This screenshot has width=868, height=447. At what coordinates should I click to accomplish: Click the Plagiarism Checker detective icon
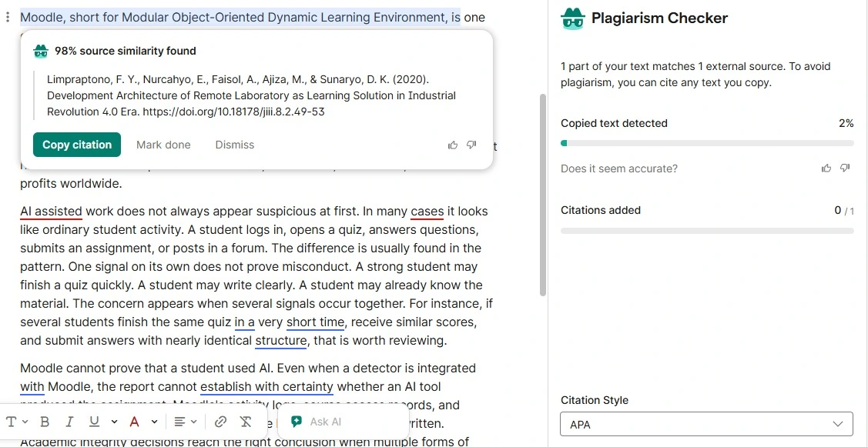click(573, 18)
